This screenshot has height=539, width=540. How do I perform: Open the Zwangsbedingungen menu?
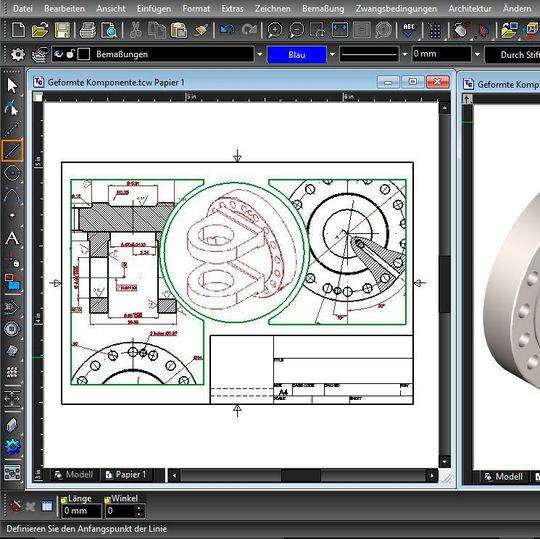(396, 8)
